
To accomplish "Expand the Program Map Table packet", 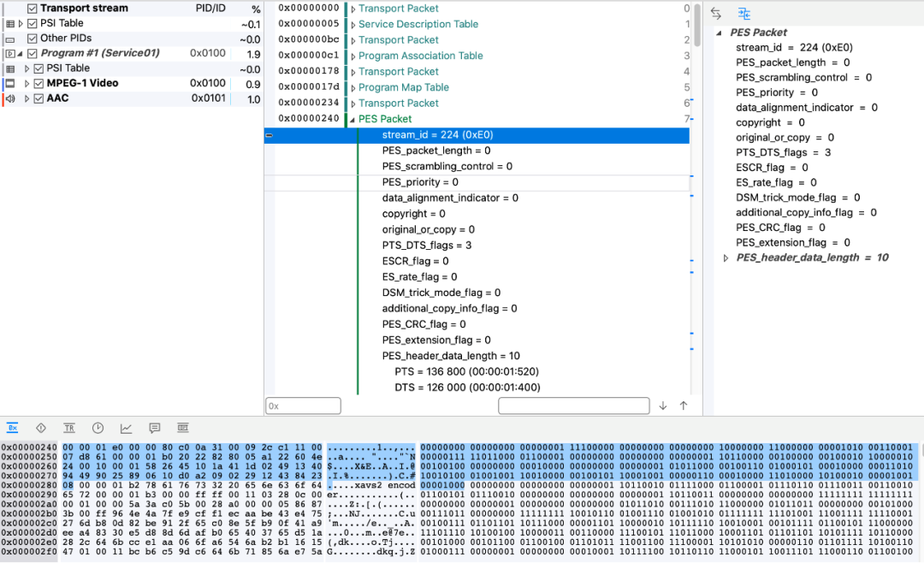I will tap(353, 88).
